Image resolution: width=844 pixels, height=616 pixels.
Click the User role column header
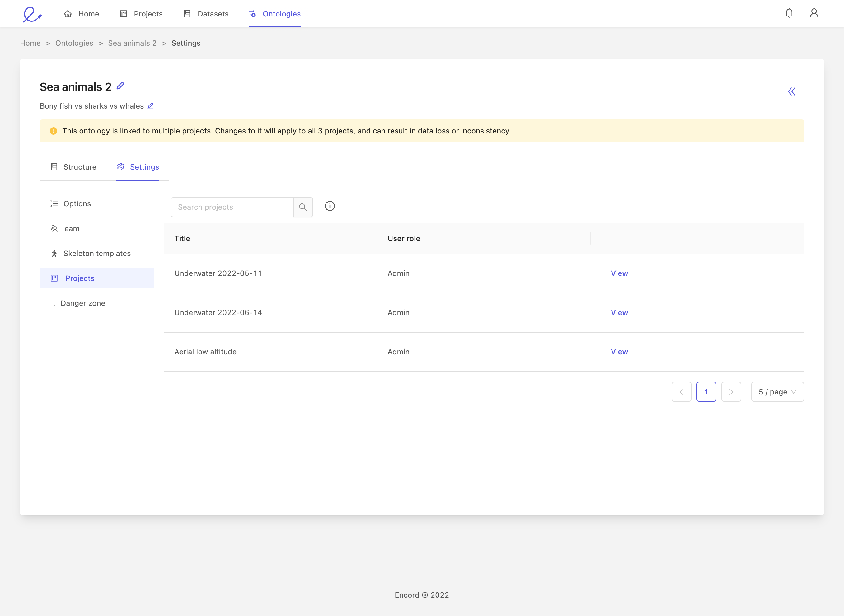click(x=484, y=239)
